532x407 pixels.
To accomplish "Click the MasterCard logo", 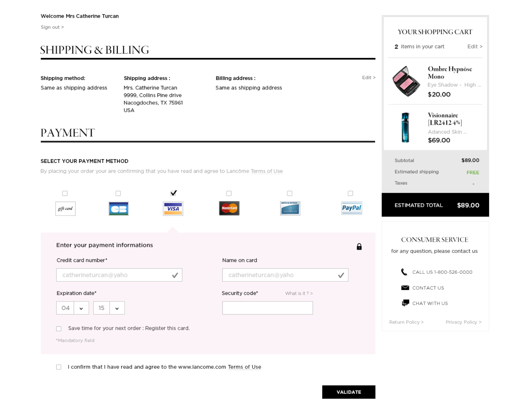I will (x=229, y=208).
